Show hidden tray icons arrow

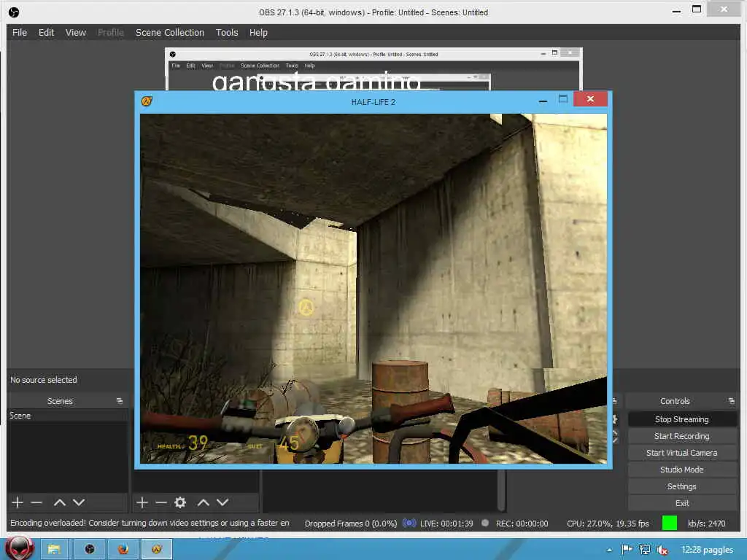click(609, 550)
